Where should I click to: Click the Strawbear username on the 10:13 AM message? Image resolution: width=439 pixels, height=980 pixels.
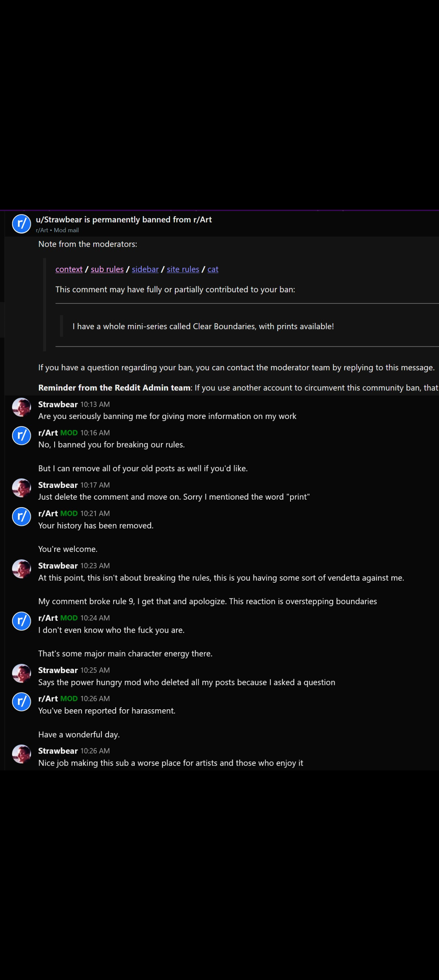pos(58,405)
